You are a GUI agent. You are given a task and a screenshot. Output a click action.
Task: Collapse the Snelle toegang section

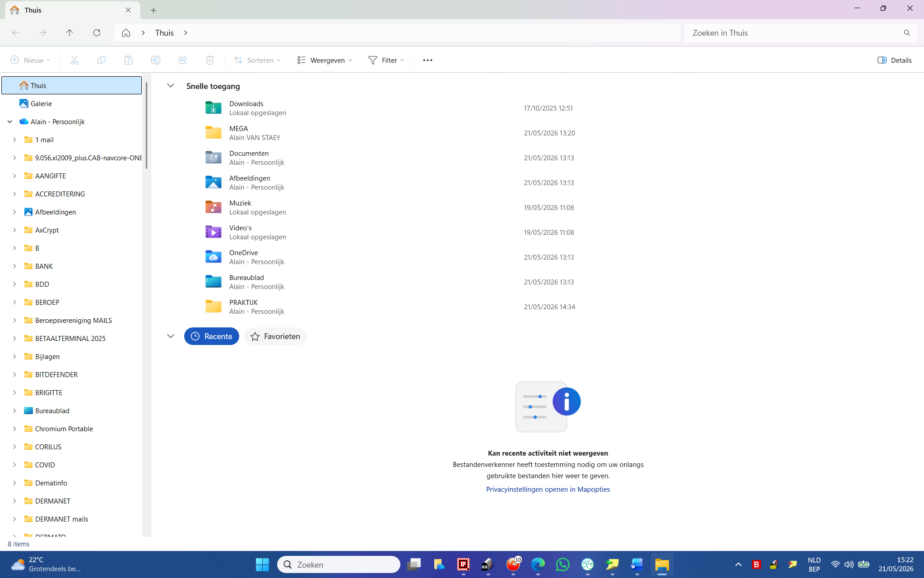pos(171,85)
